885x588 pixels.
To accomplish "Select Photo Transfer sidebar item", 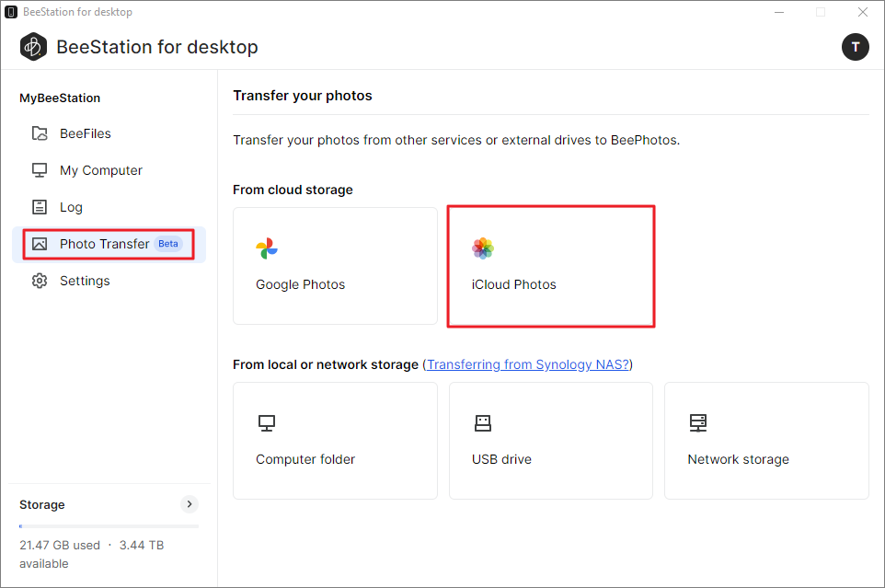I will [x=109, y=245].
